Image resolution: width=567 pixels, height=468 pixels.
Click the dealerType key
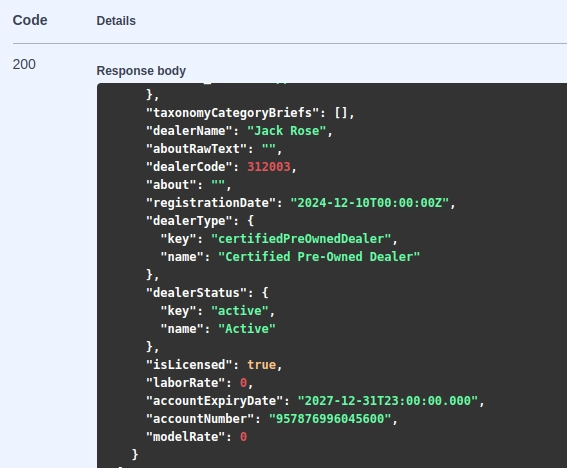tap(189, 221)
